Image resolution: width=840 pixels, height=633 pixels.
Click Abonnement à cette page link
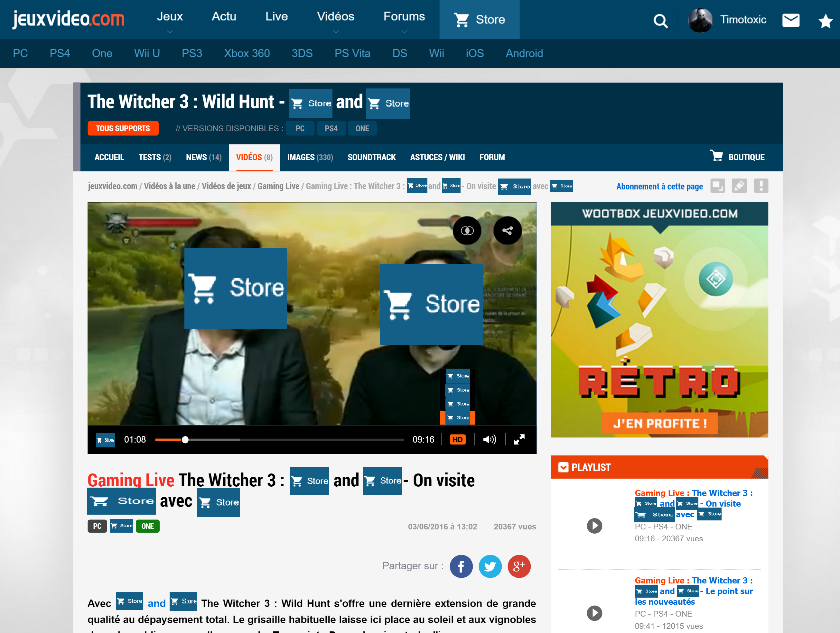[659, 186]
